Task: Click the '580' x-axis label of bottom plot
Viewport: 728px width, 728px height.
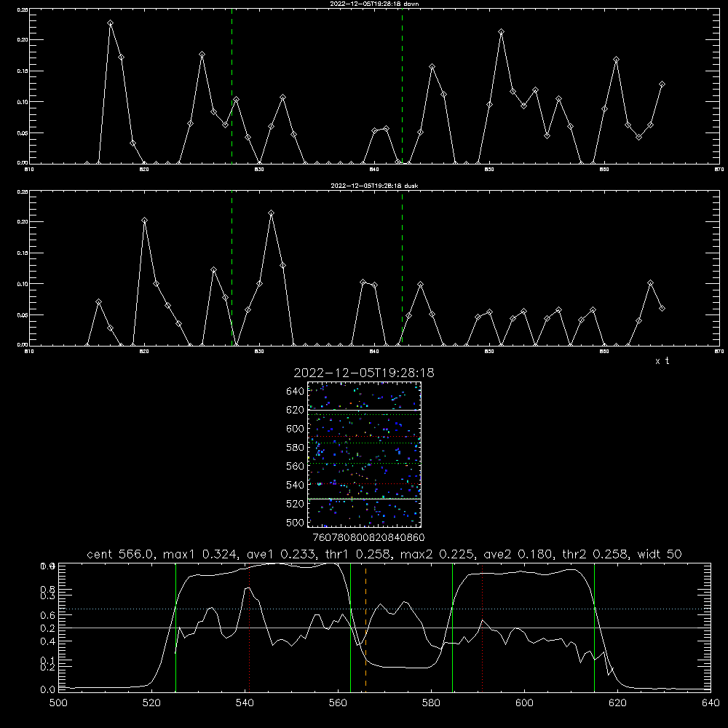Action: pos(431,703)
